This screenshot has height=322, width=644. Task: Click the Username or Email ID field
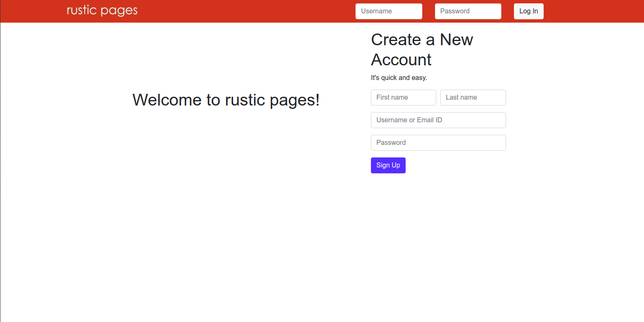[438, 120]
